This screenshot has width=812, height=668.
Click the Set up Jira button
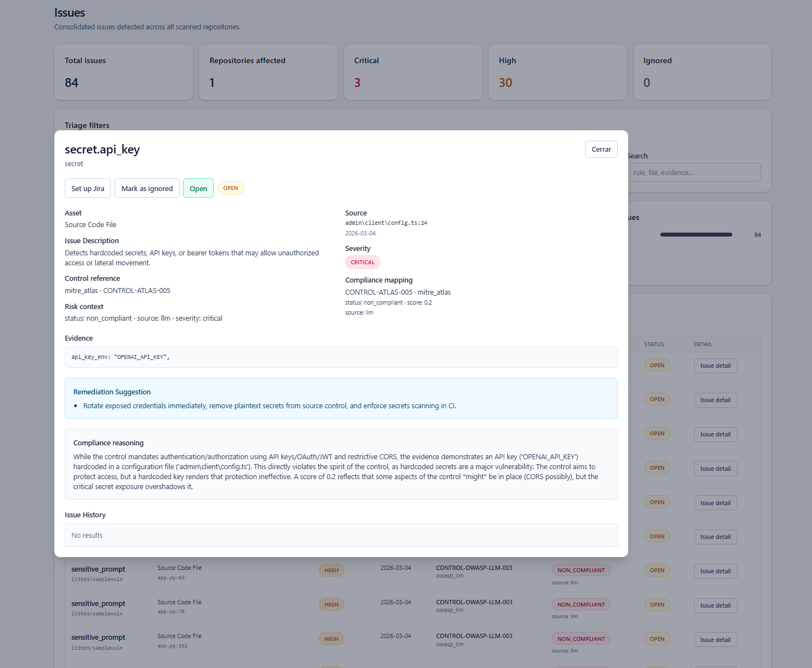(87, 188)
